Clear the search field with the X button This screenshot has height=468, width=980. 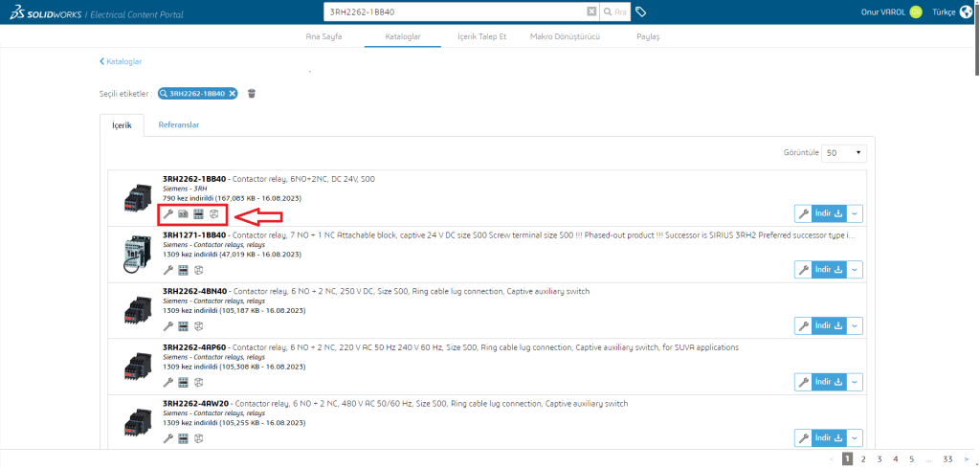pos(591,11)
